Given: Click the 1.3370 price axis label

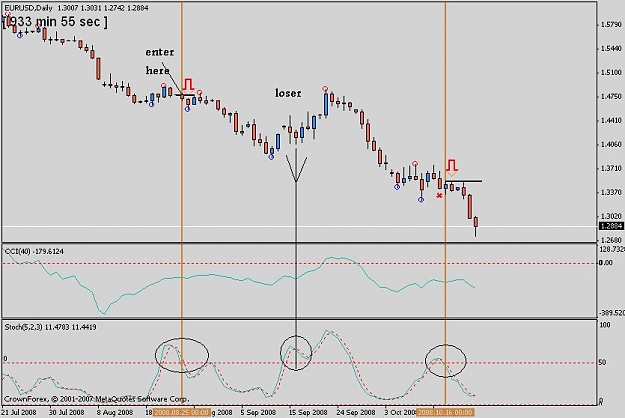Looking at the screenshot, I should coord(611,192).
